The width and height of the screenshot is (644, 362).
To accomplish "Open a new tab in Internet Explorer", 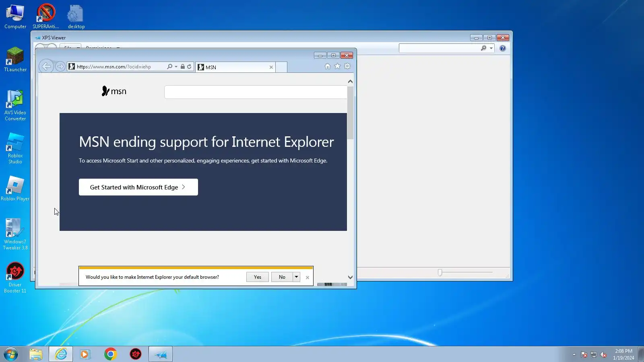I will pyautogui.click(x=282, y=67).
